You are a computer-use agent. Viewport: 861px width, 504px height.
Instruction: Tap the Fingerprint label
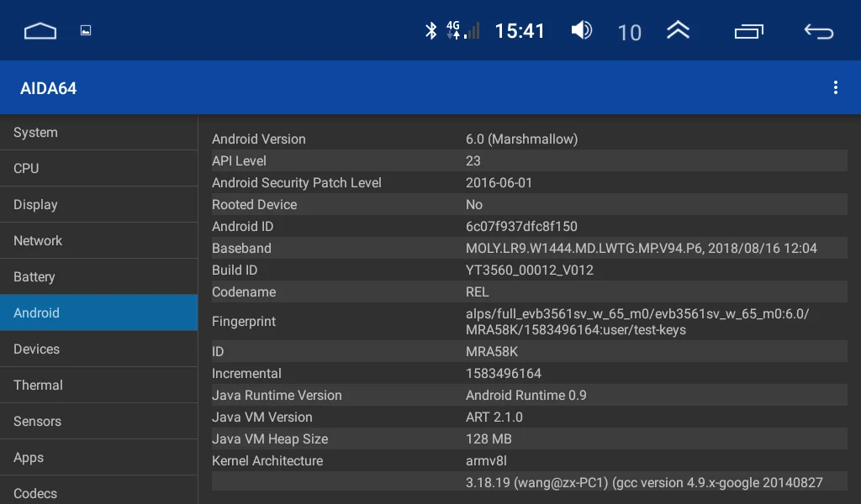[x=244, y=322]
